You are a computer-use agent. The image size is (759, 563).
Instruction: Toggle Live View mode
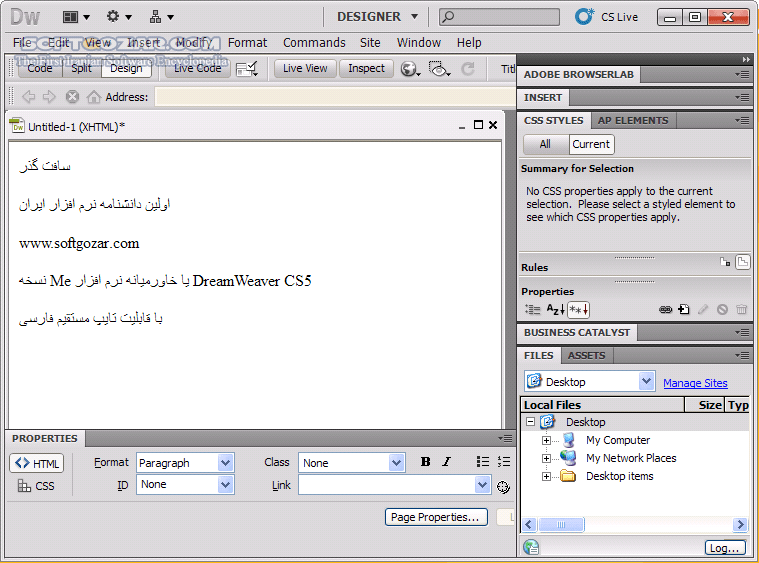(x=305, y=68)
